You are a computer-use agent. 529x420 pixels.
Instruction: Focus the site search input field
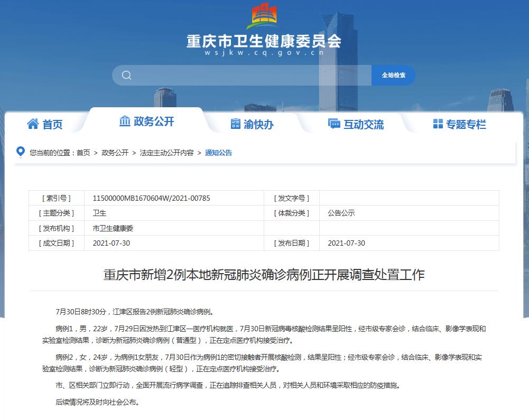(248, 75)
